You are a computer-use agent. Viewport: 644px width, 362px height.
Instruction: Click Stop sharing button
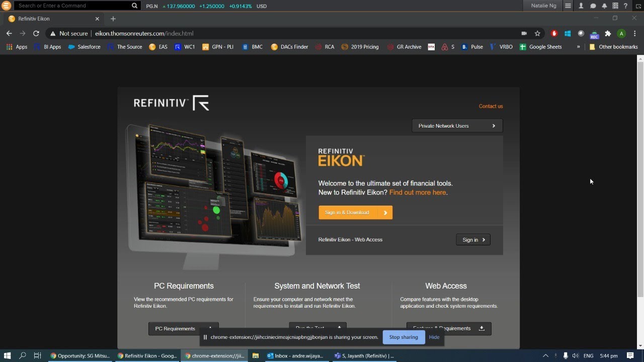click(x=404, y=337)
